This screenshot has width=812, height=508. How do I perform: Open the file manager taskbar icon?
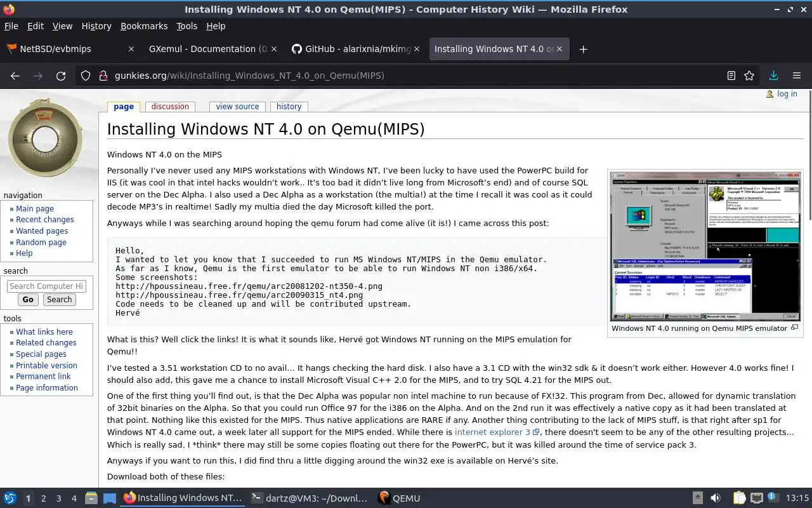pyautogui.click(x=91, y=498)
